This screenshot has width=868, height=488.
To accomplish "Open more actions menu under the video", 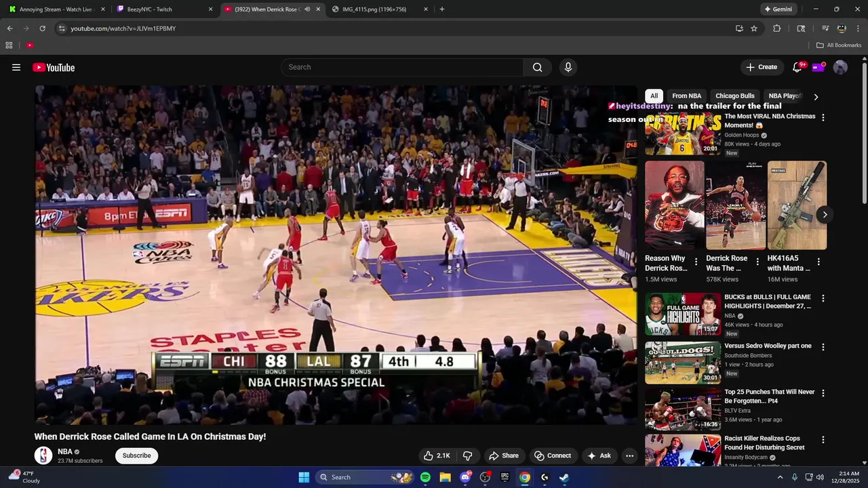I will 629,455.
